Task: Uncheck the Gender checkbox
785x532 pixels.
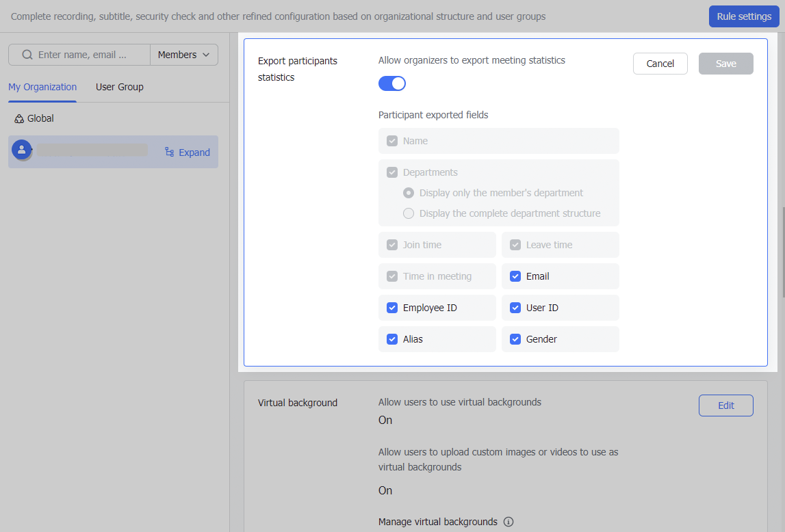Action: (x=515, y=339)
